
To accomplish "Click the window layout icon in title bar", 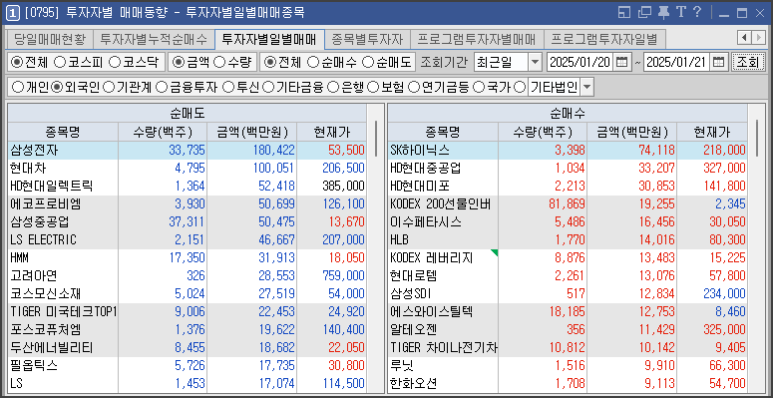I will tap(624, 13).
